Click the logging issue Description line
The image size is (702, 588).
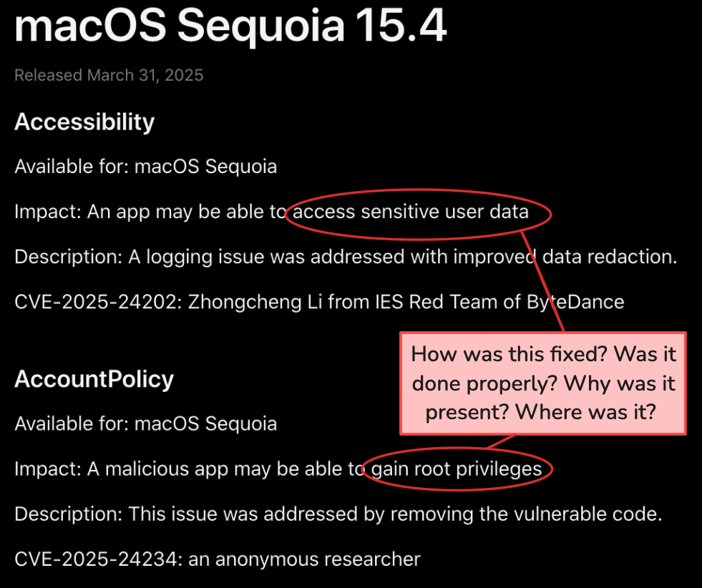346,258
